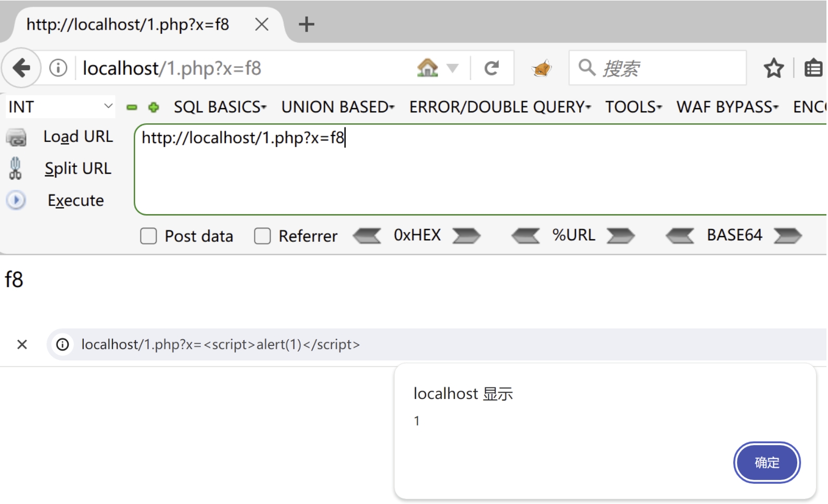Click the green minus icon in HackBar
This screenshot has width=828, height=504.
(x=132, y=107)
